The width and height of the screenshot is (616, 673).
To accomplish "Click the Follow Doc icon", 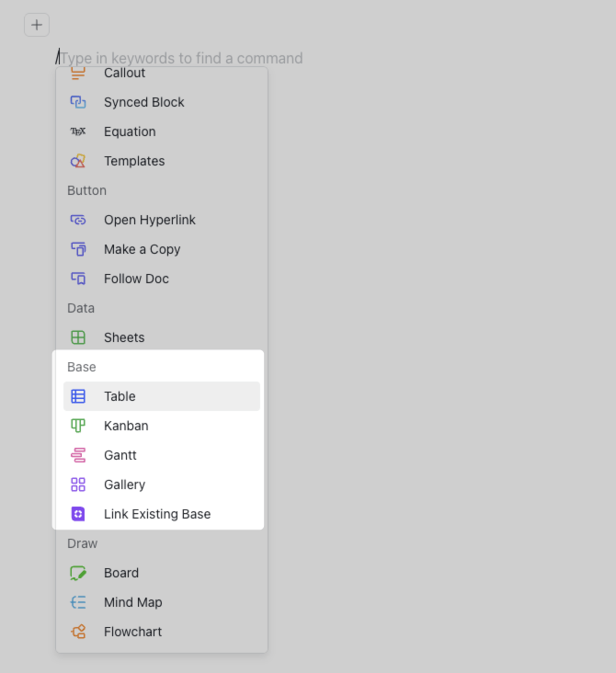I will coord(78,279).
